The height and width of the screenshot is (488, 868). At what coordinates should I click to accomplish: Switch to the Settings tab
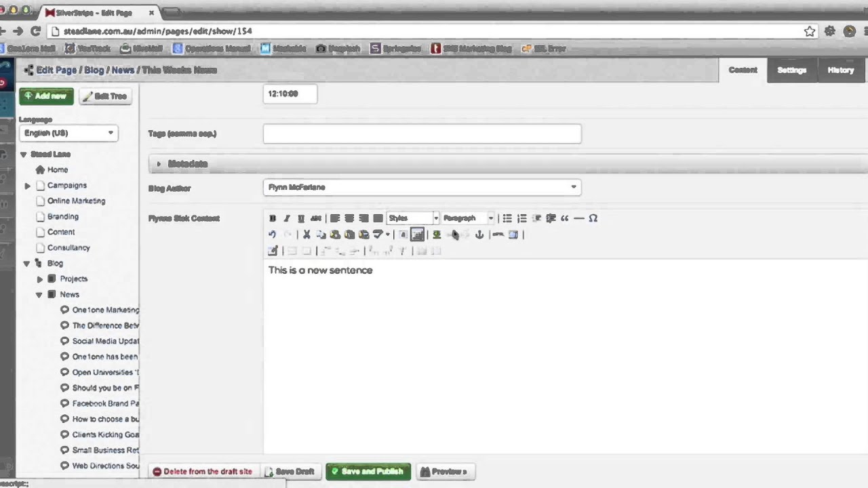click(791, 70)
